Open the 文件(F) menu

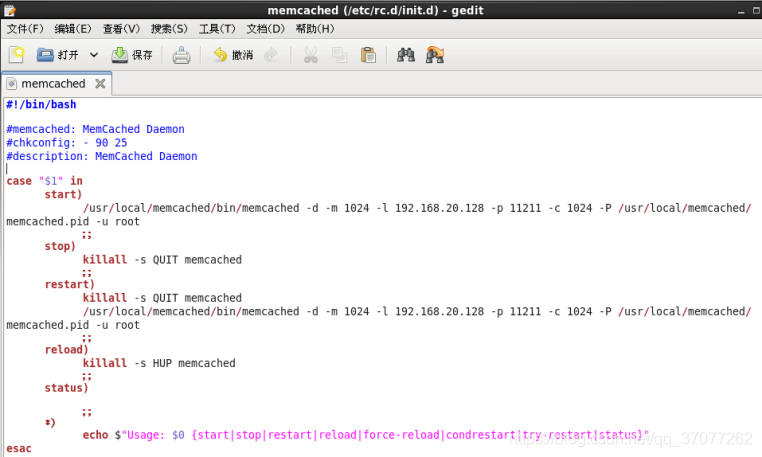tap(25, 29)
